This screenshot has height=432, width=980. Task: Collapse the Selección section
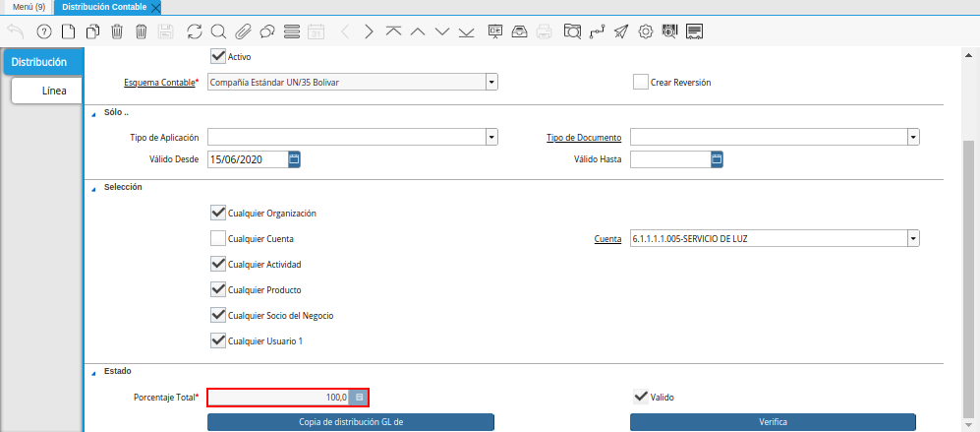[x=93, y=188]
